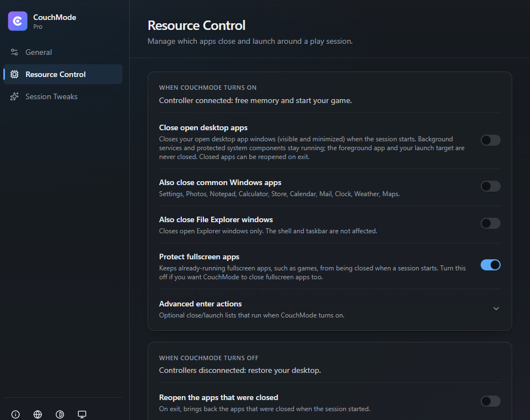Click the Protect fullscreen apps label
Screen dimensions: 530x420
coord(199,257)
